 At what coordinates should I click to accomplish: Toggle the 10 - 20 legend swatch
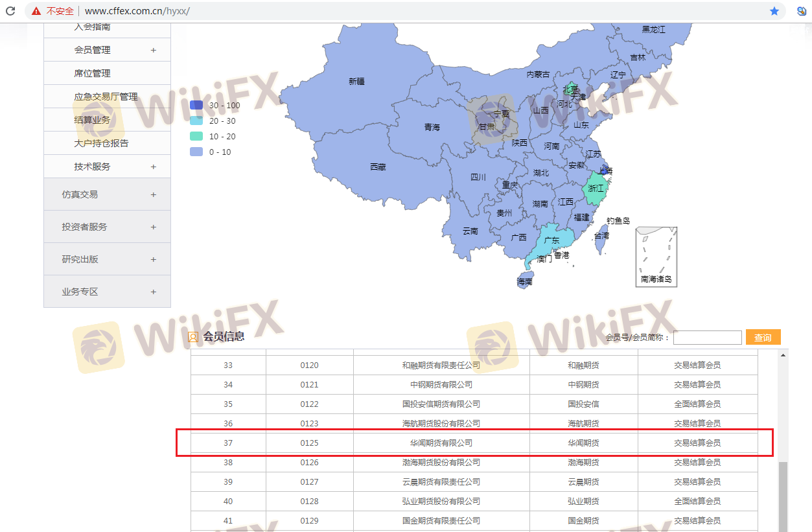tap(196, 136)
